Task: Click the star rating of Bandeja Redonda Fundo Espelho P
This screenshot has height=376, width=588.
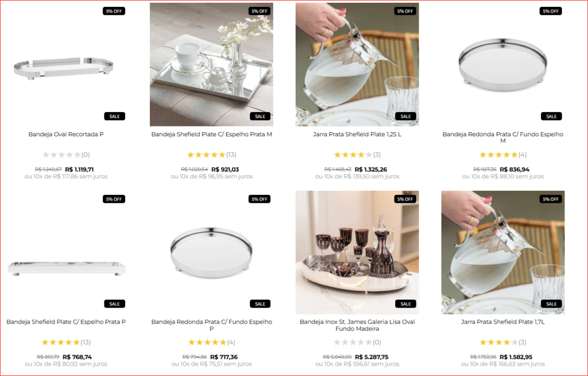Action: coord(207,342)
